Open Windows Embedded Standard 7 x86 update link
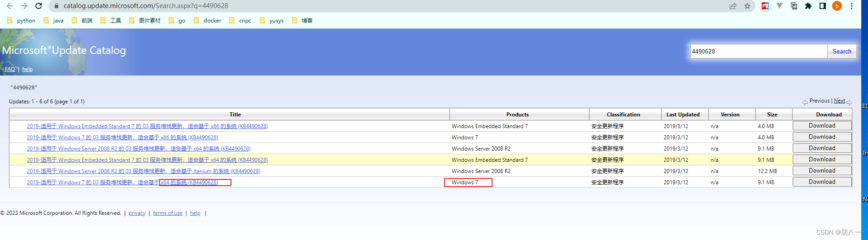The width and height of the screenshot is (868, 240). coord(147,126)
